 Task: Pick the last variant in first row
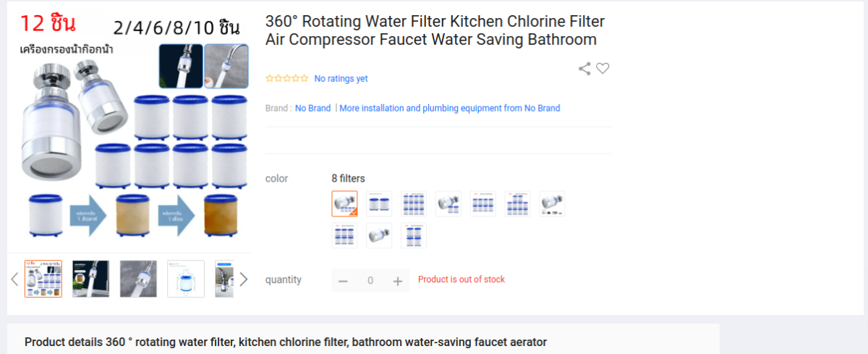553,203
